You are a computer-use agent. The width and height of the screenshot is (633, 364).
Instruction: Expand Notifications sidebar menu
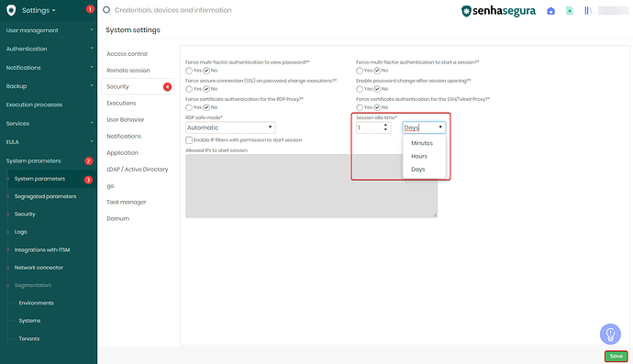[49, 68]
